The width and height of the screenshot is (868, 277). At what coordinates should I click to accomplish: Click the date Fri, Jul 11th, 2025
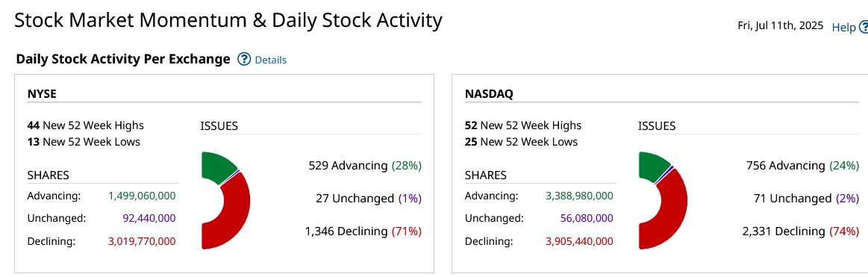[x=781, y=26]
